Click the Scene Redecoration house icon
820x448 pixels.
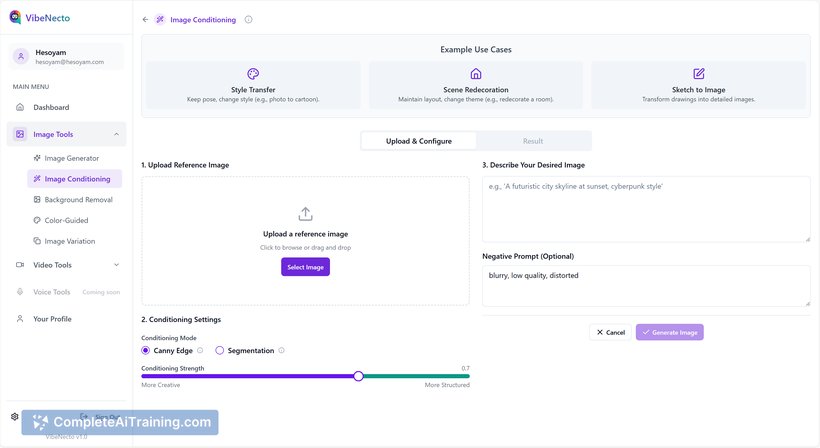[476, 74]
